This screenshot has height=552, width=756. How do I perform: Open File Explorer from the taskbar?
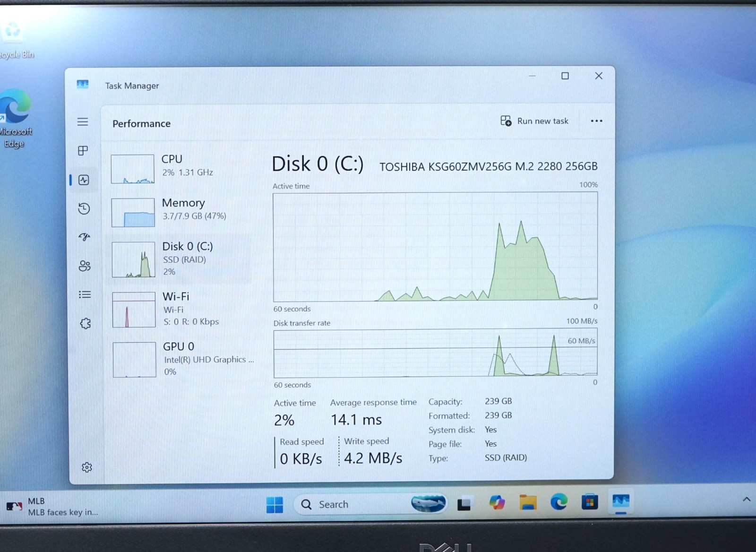pyautogui.click(x=528, y=502)
